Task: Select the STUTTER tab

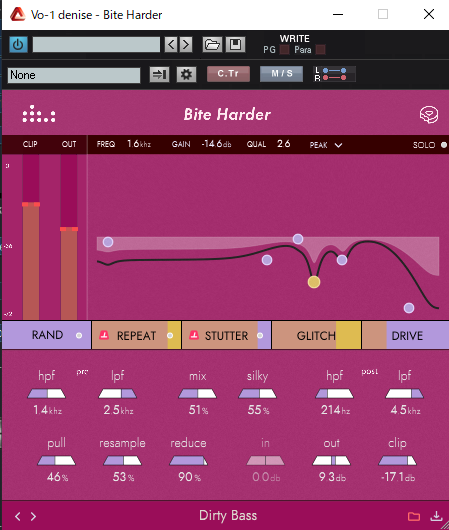Action: (226, 336)
